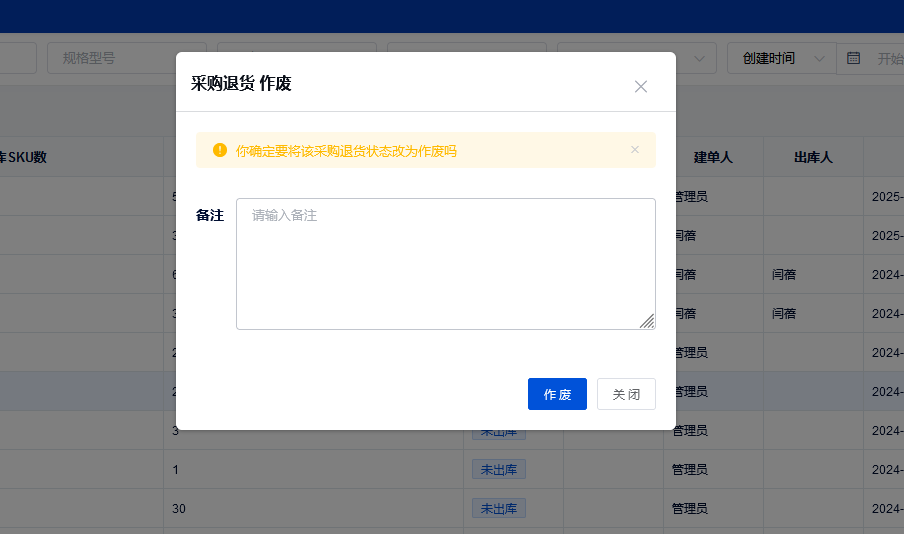The image size is (904, 534).
Task: Click the 备注 label
Action: pos(210,215)
